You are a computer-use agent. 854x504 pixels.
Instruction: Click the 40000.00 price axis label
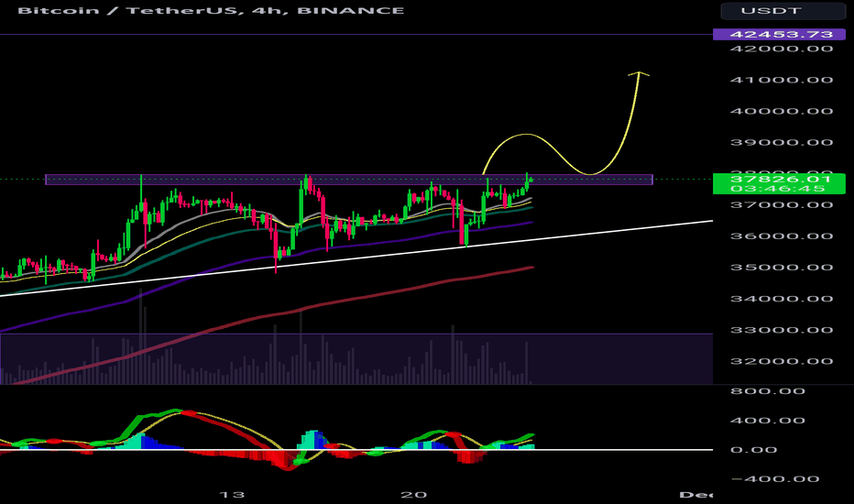point(782,111)
